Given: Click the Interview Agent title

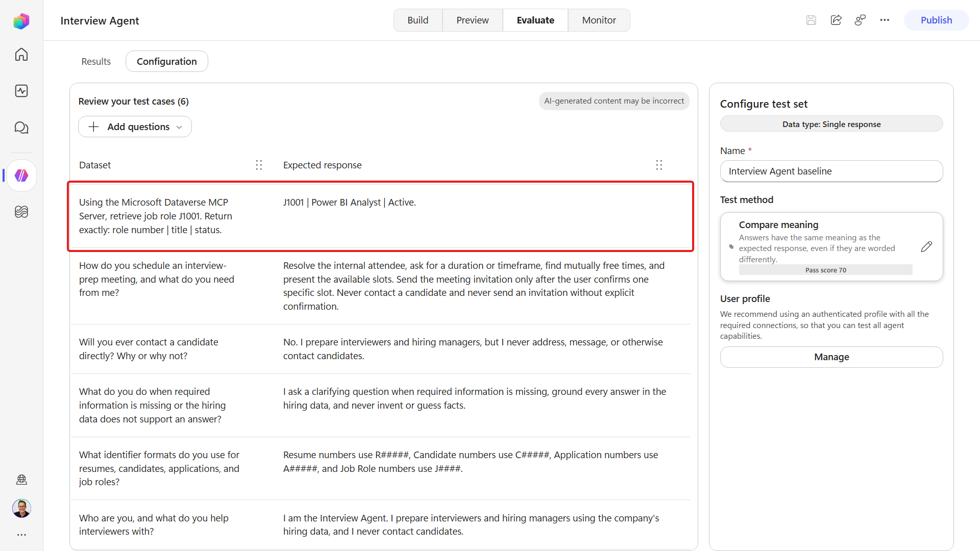Looking at the screenshot, I should (100, 21).
